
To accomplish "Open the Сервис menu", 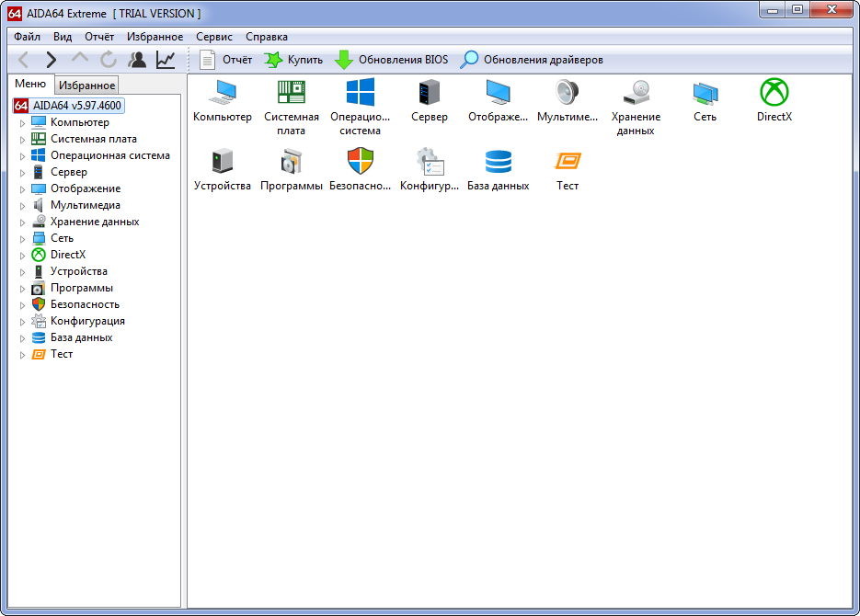I will point(213,37).
